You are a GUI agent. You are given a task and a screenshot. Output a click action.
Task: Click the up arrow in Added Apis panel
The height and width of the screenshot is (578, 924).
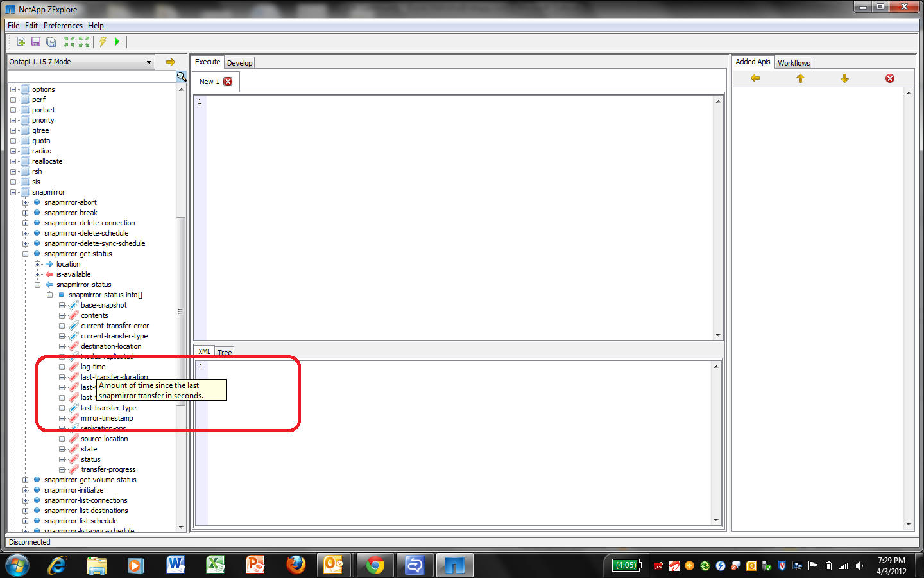tap(800, 78)
